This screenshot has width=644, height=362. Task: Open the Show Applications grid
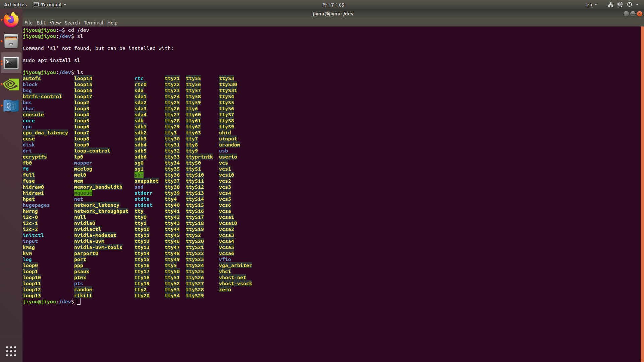coord(11,351)
